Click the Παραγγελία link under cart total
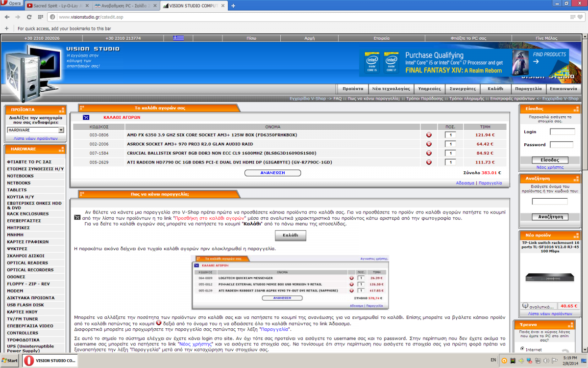588x368 pixels. pyautogui.click(x=490, y=183)
